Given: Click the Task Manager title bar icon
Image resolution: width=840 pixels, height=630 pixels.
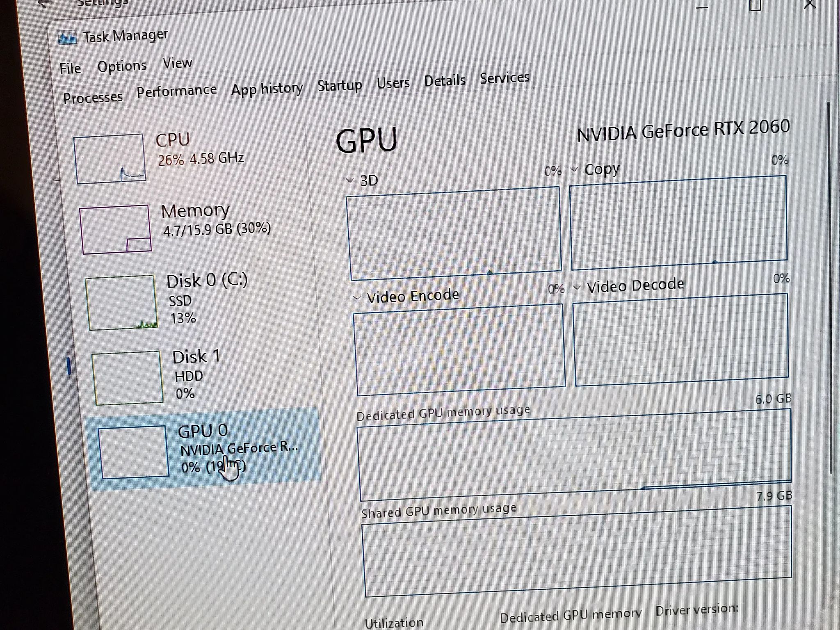Looking at the screenshot, I should pyautogui.click(x=68, y=38).
